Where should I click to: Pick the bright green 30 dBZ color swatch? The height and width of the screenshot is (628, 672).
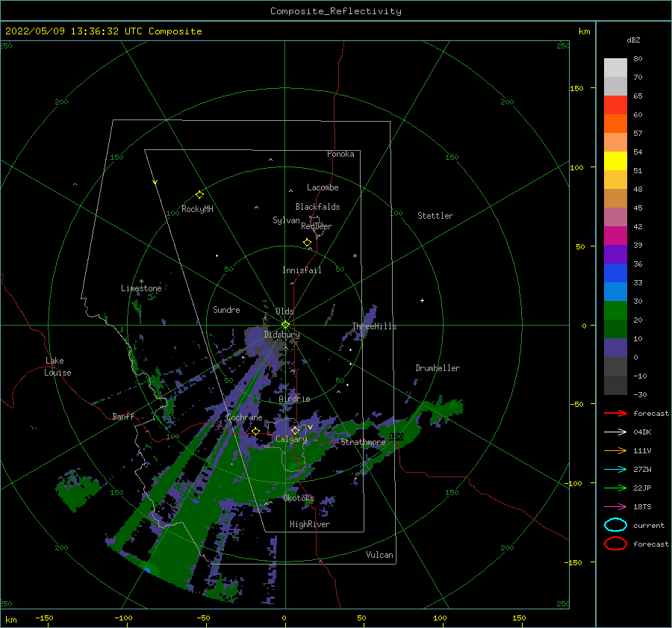click(615, 311)
